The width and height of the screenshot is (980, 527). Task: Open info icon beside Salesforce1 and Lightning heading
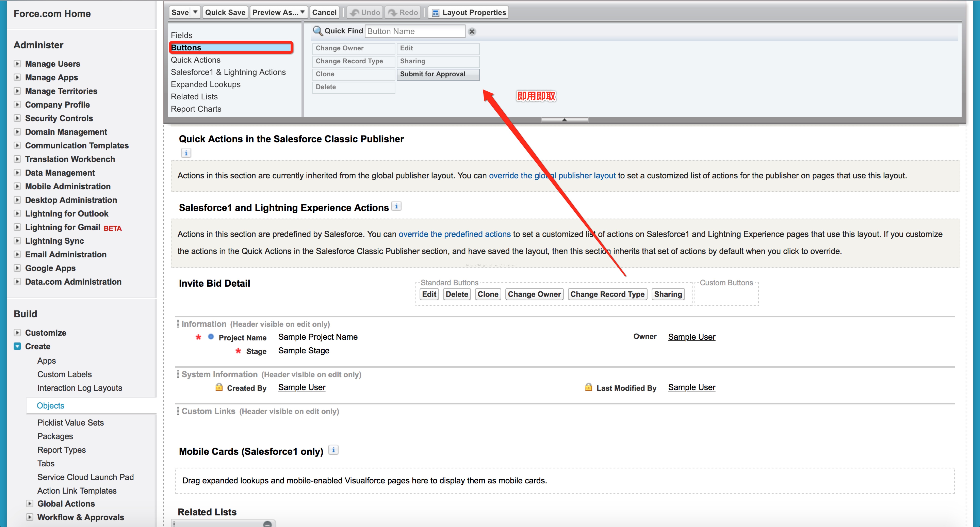click(396, 206)
